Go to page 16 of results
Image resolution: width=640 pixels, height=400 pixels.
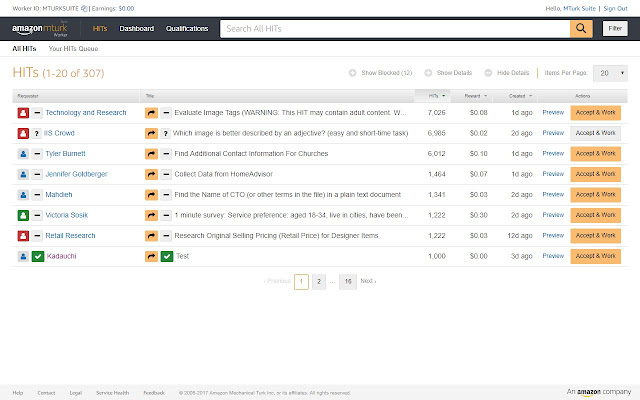click(x=348, y=281)
